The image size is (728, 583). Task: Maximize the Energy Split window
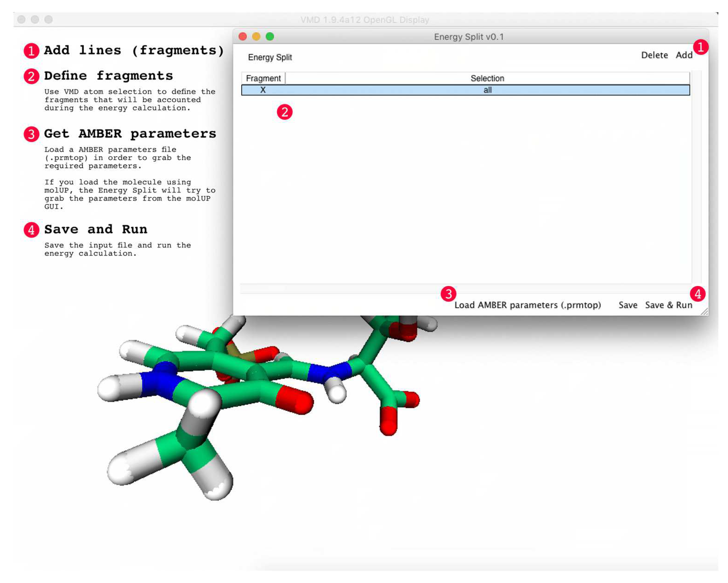270,36
